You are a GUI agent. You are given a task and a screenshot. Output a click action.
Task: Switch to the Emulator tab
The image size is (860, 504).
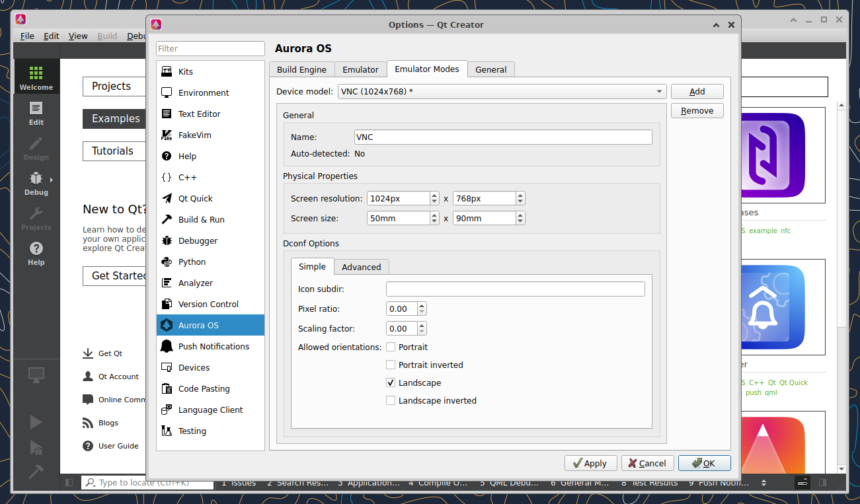pyautogui.click(x=360, y=69)
